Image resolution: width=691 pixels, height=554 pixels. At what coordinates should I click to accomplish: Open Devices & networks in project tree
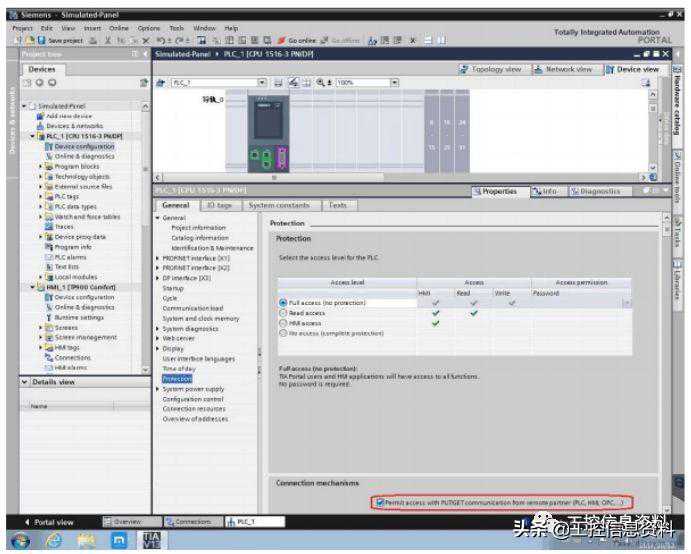pos(73,126)
